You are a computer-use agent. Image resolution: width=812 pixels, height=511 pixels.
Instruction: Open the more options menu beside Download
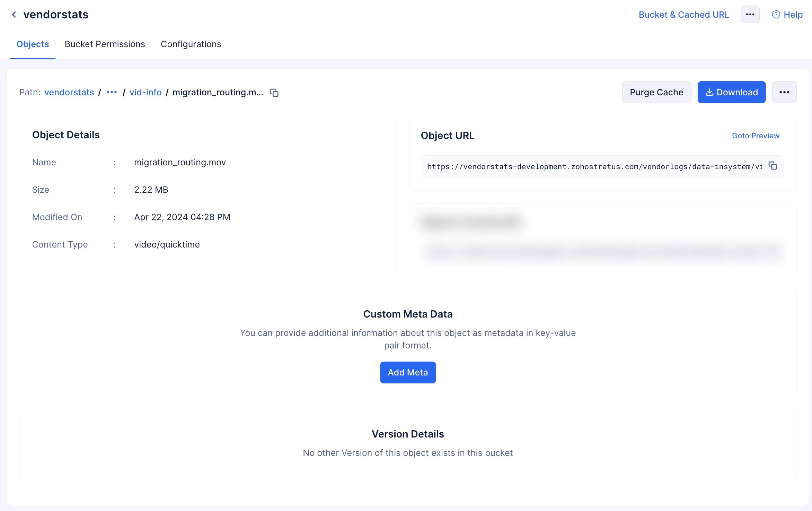(784, 92)
